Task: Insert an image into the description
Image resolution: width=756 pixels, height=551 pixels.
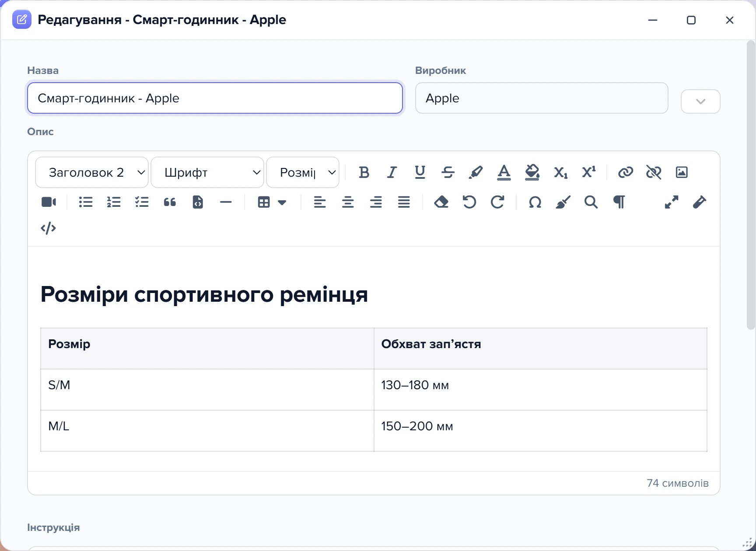Action: (682, 172)
